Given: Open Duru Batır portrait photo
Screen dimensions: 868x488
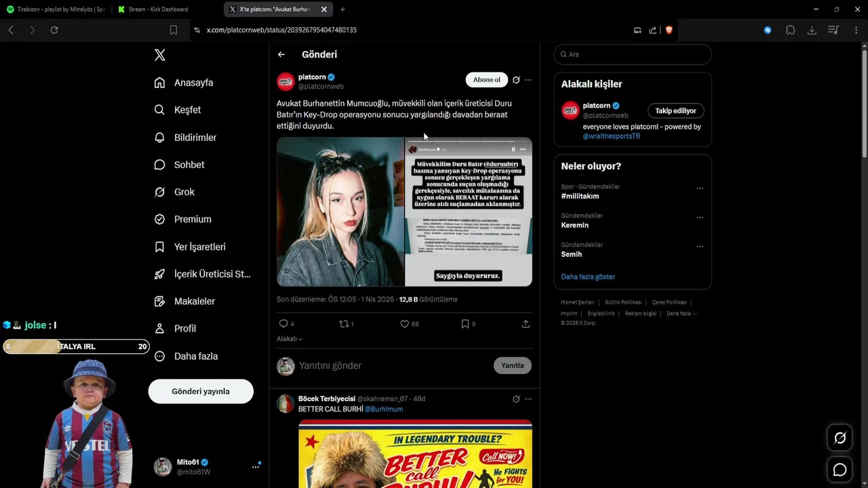Looking at the screenshot, I should click(340, 211).
